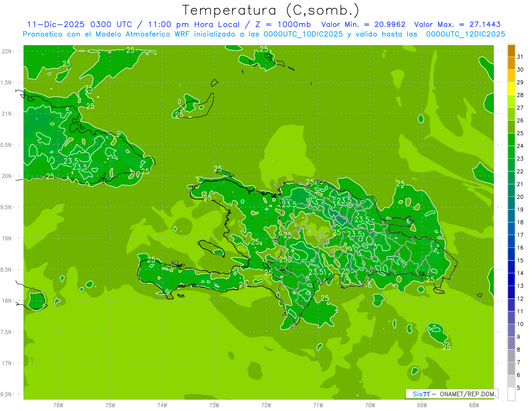Screen dimensions: 532x411
Task: Click the '18N' latitude axis label
Action: (8, 301)
